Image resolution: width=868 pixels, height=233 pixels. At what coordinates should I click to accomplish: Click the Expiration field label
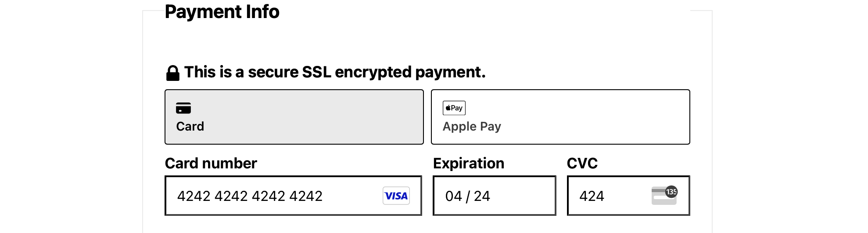[468, 164]
